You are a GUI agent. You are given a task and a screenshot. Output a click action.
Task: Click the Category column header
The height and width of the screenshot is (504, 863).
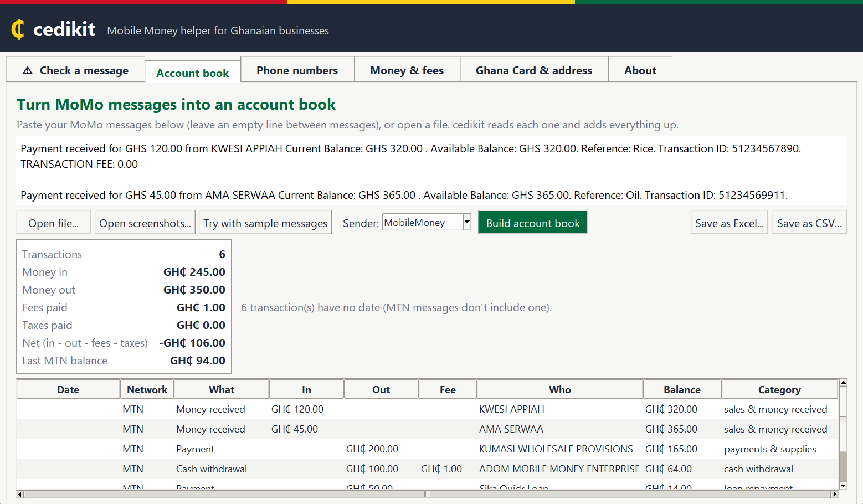[779, 389]
